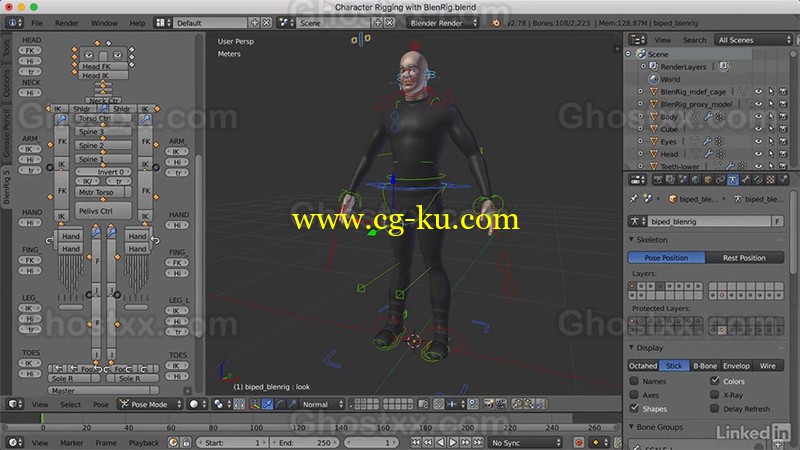800x450 pixels.
Task: Click the World globe icon in the outliner
Action: [653, 79]
